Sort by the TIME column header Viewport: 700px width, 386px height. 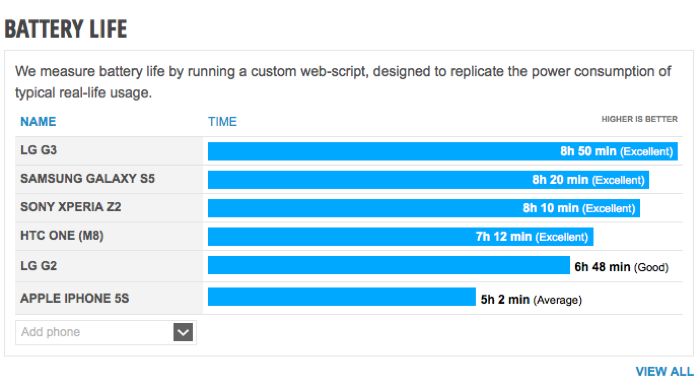tap(222, 121)
